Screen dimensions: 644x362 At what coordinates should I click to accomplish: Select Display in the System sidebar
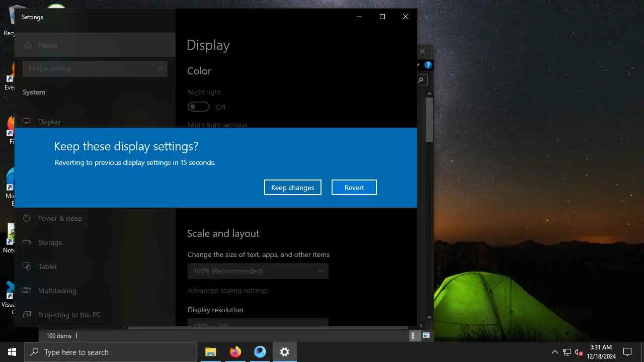click(x=95, y=122)
